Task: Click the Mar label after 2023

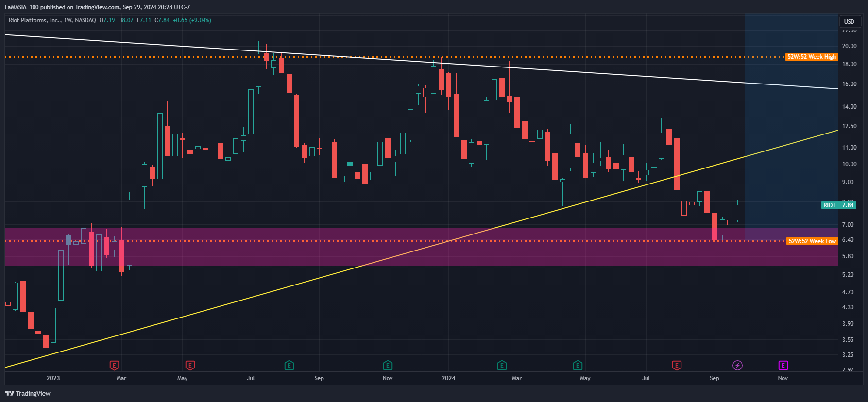Action: coord(121,378)
